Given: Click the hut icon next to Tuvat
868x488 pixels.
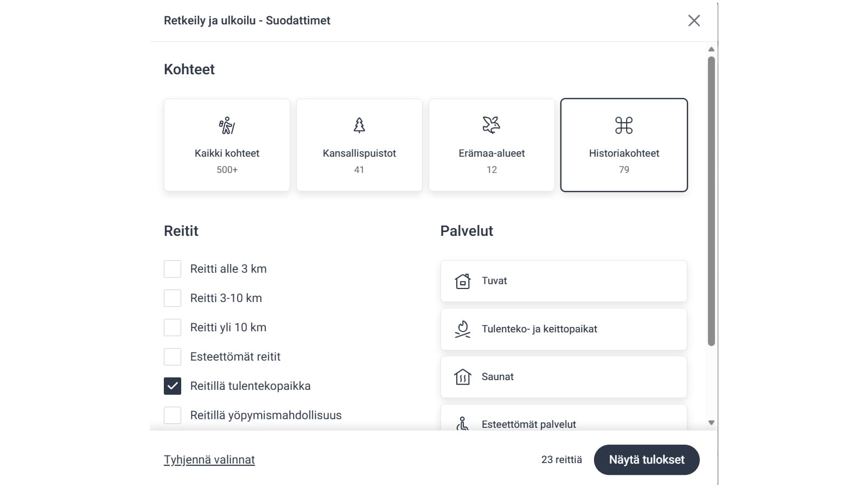Looking at the screenshot, I should [x=462, y=281].
